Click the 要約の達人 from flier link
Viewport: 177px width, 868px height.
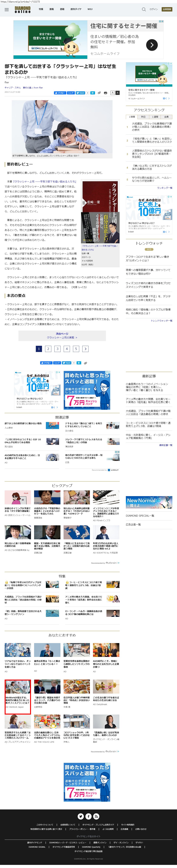(33, 88)
